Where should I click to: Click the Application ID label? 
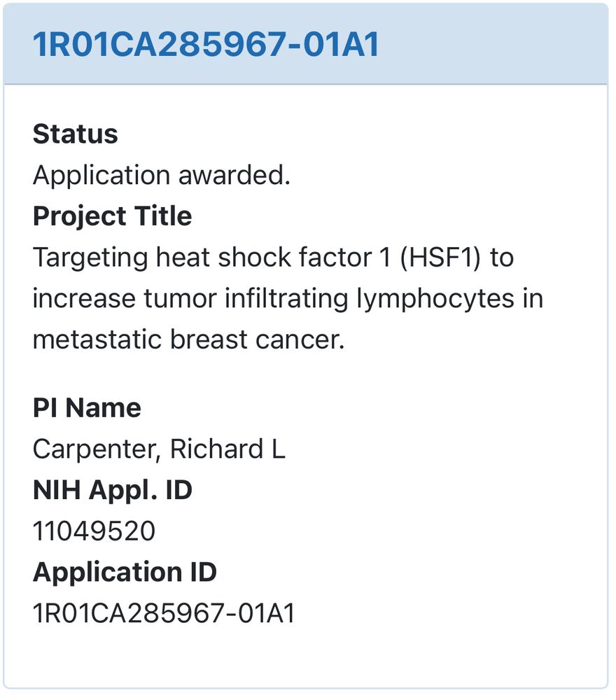point(125,572)
